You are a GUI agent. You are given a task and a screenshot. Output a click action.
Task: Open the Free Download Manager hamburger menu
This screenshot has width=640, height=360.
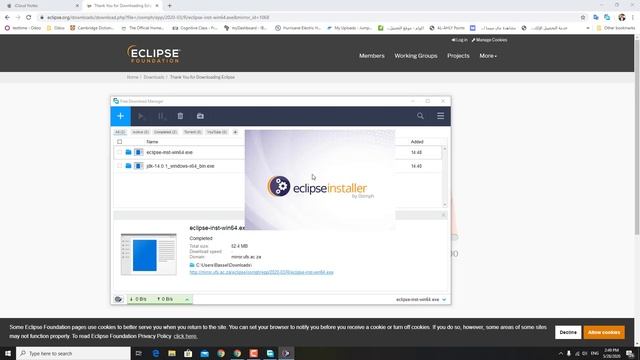(440, 116)
